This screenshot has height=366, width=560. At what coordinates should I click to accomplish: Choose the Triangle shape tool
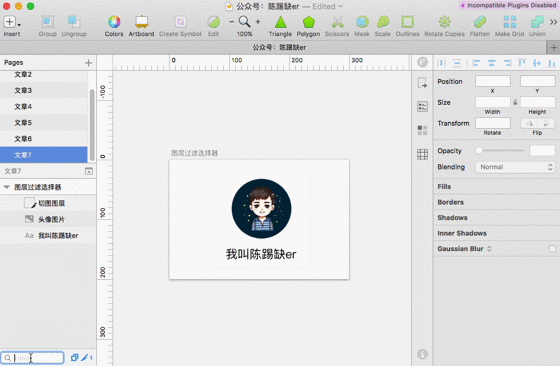click(280, 26)
